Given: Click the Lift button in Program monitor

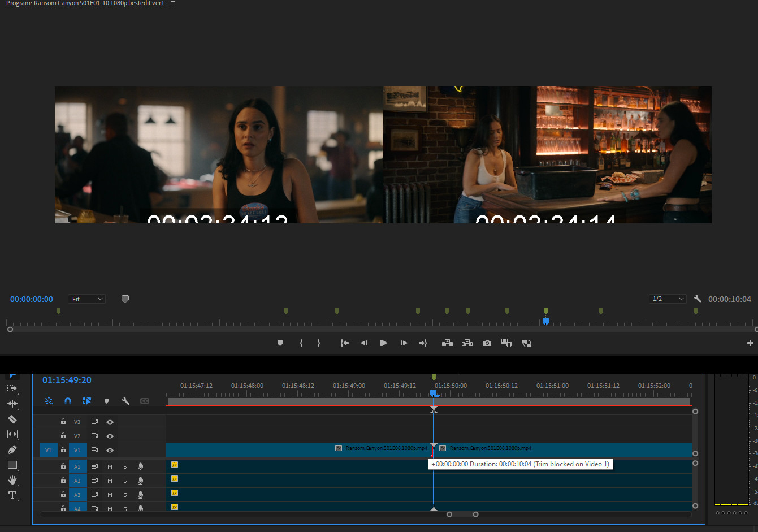Looking at the screenshot, I should click(x=447, y=343).
